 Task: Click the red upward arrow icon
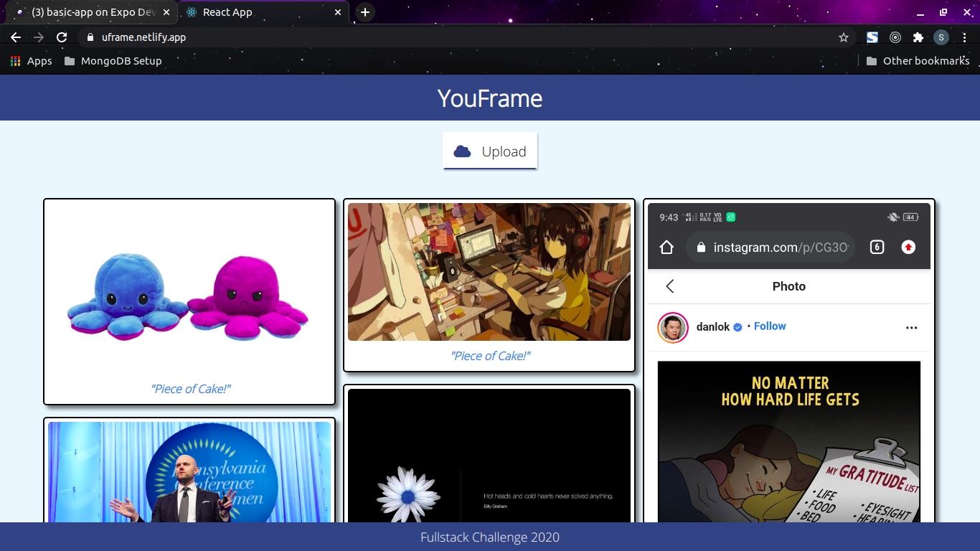click(x=908, y=248)
